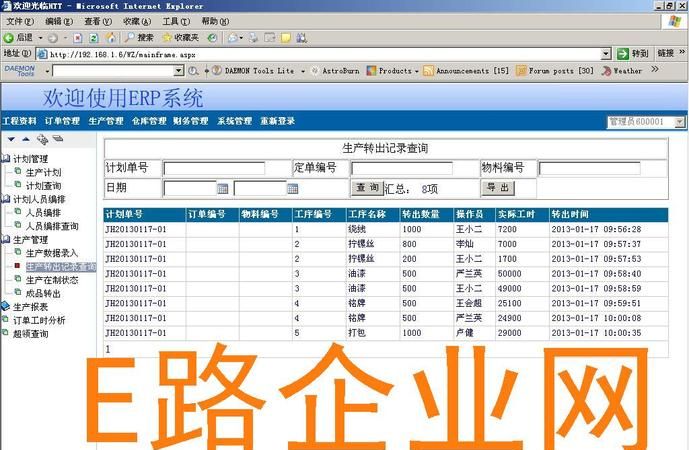This screenshot has width=689, height=450.
Task: Click the down-arrow icon above the sidebar tree
Action: pyautogui.click(x=11, y=139)
